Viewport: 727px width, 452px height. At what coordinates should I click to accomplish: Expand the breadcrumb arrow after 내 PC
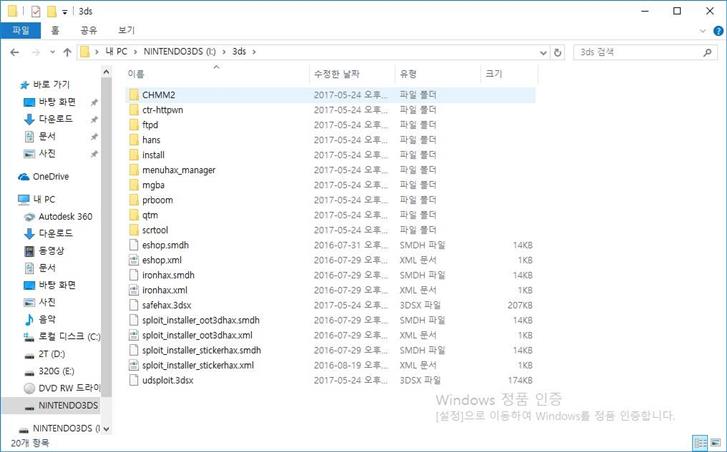[x=135, y=52]
